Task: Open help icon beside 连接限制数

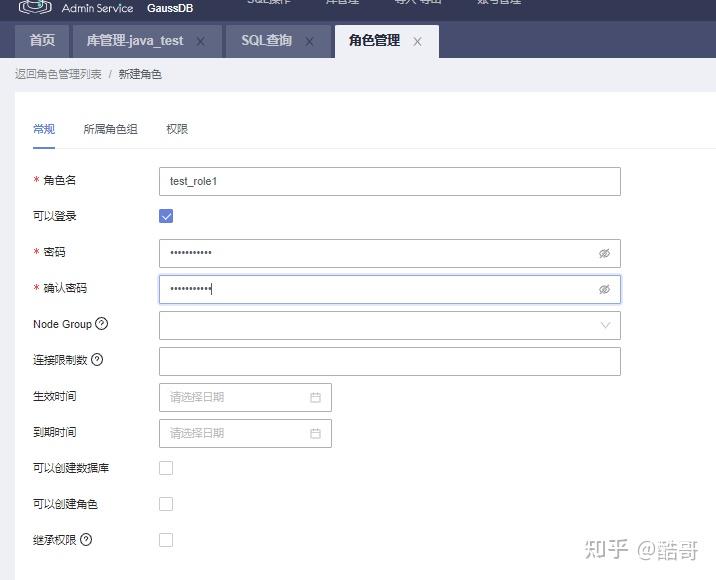Action: click(x=97, y=360)
